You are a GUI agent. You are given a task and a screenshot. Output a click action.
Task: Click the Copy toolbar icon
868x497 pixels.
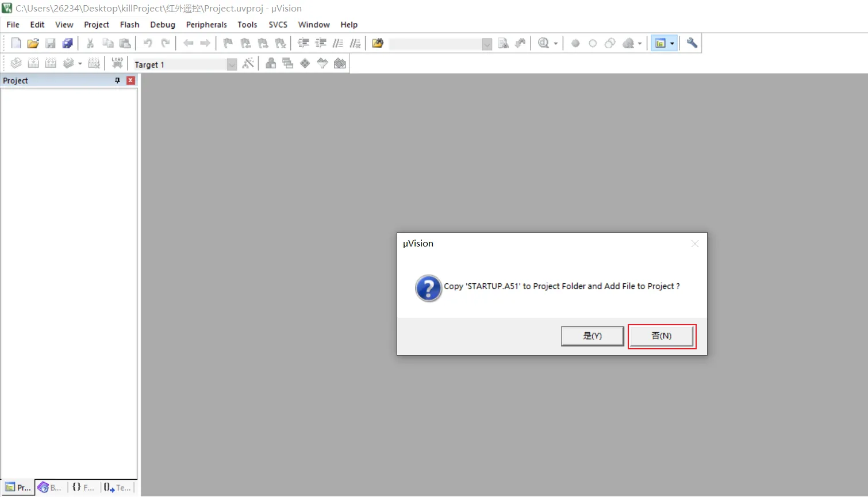tap(107, 43)
